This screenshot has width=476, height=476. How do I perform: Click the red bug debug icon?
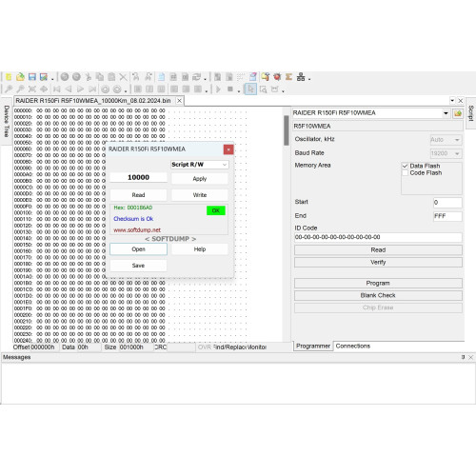tap(277, 77)
